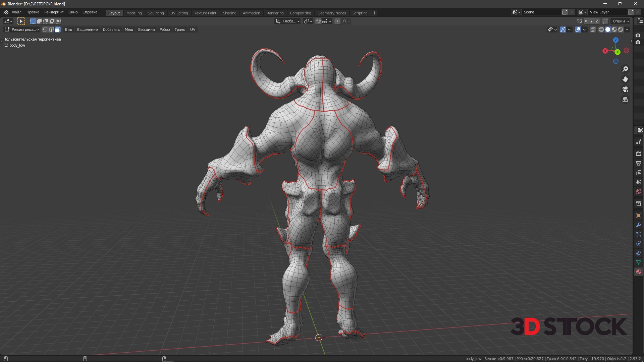Toggle viewport overlays button

pos(578,29)
